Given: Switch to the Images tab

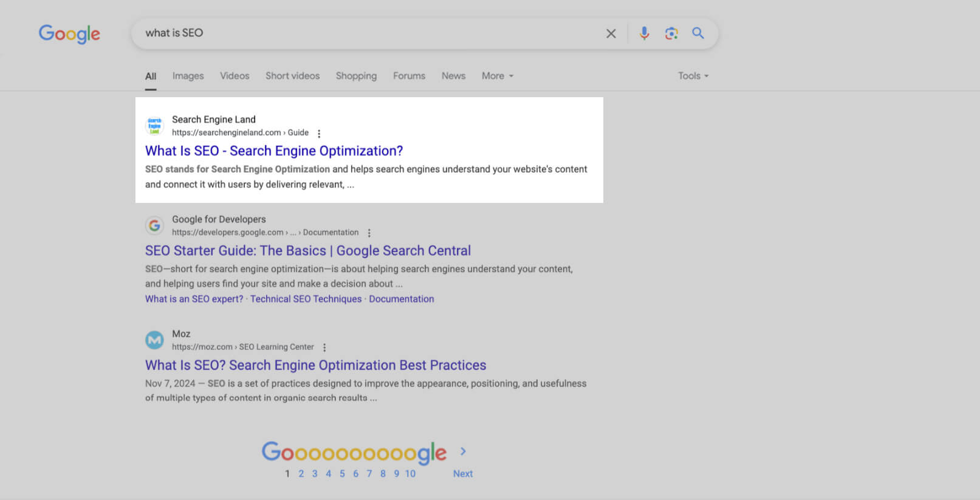Looking at the screenshot, I should pos(188,76).
